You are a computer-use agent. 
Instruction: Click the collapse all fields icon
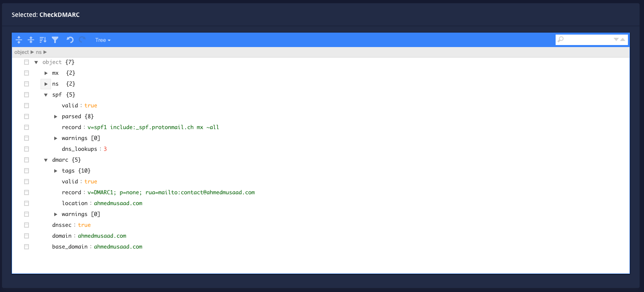(31, 40)
